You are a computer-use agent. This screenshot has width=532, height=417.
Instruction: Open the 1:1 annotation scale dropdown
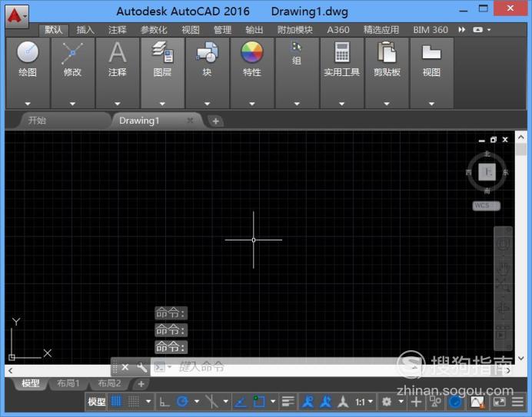tap(364, 402)
